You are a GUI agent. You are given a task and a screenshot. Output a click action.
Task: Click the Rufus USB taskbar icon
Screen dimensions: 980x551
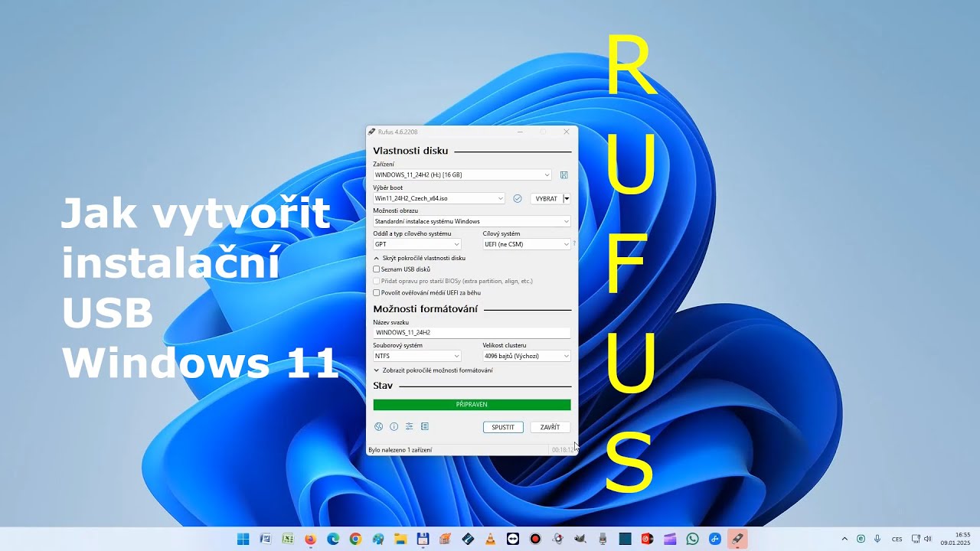[737, 539]
